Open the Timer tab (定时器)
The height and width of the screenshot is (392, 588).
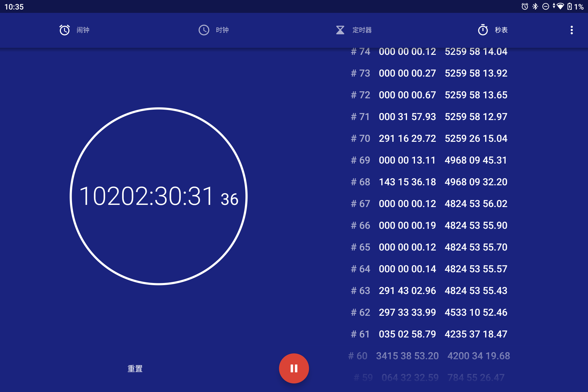[x=353, y=30]
